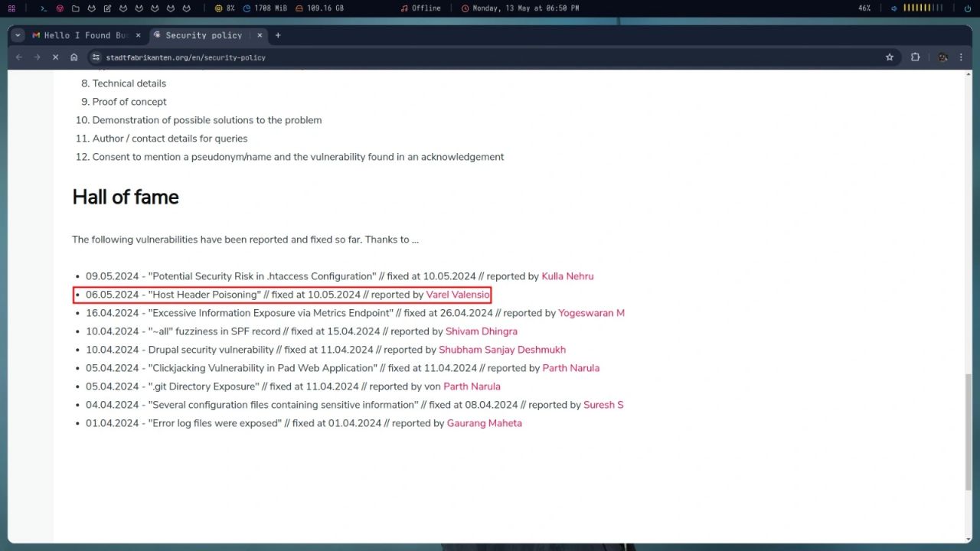
Task: Open Varel Valensio's reporter link
Action: point(458,295)
